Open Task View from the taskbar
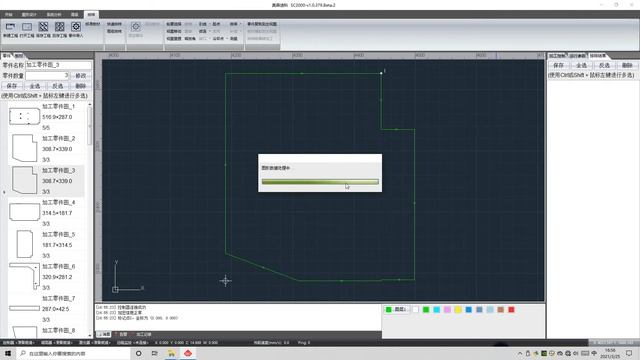 coord(155,353)
